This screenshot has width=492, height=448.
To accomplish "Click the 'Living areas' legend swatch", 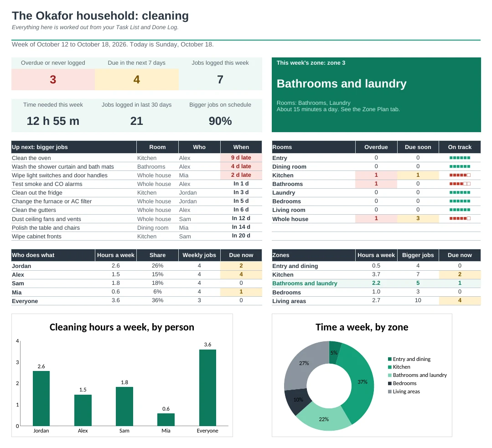I will pos(390,391).
